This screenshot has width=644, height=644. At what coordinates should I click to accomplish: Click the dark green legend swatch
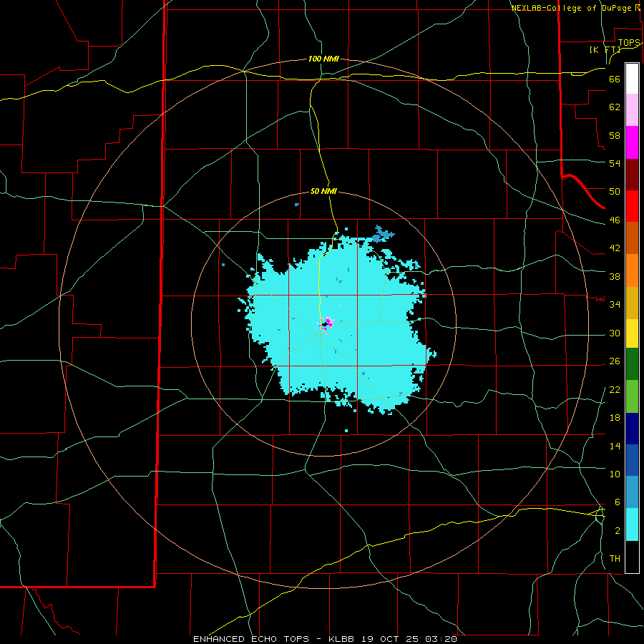(x=632, y=364)
